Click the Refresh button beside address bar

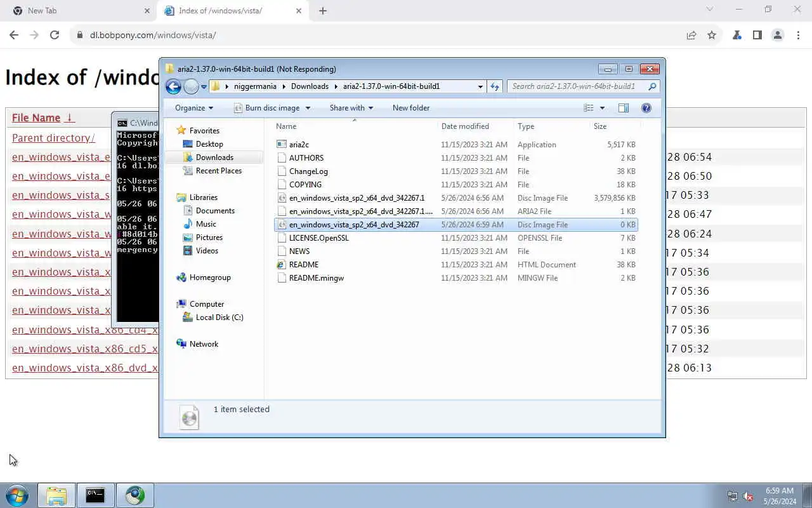point(495,86)
